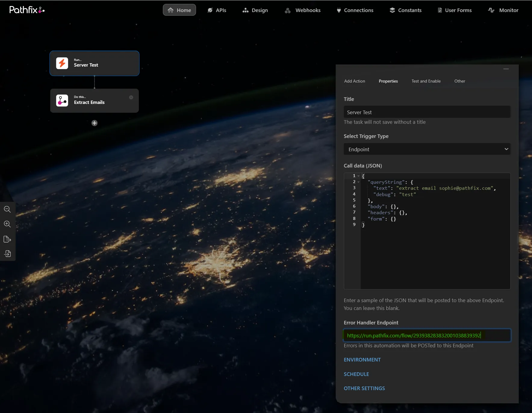Click the lightning bolt icon on Server Test
Screen dimensions: 532x413
62,63
